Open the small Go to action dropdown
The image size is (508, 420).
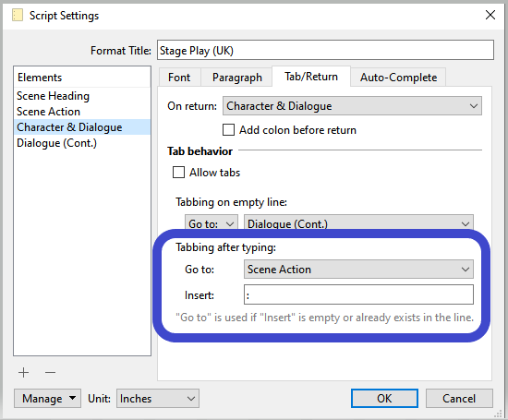212,222
